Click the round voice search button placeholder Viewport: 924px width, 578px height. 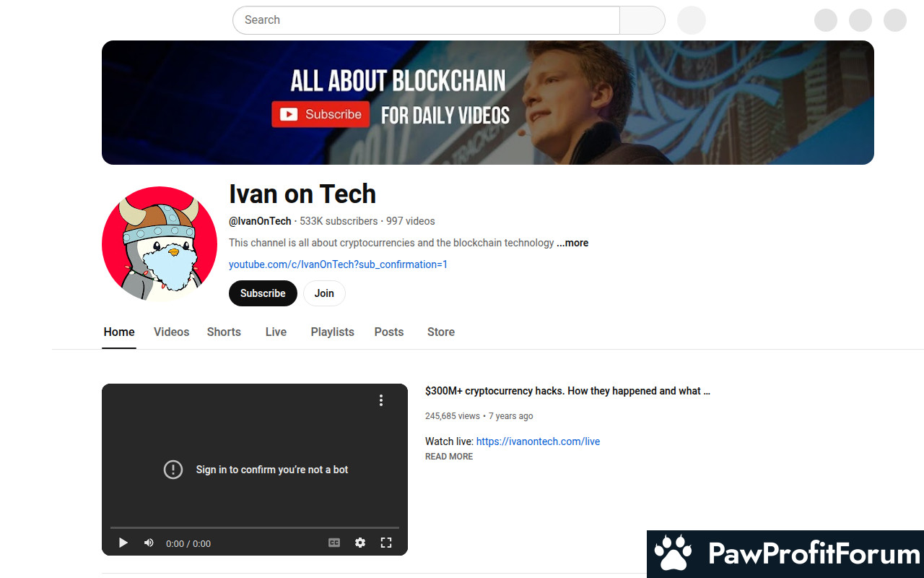pos(692,20)
